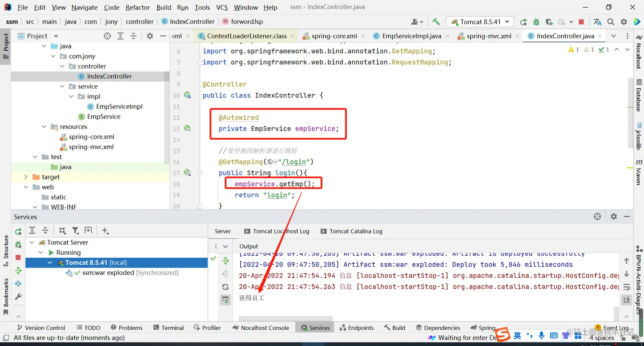Toggle the Project tool window side tab
The height and width of the screenshot is (346, 644).
(6, 47)
